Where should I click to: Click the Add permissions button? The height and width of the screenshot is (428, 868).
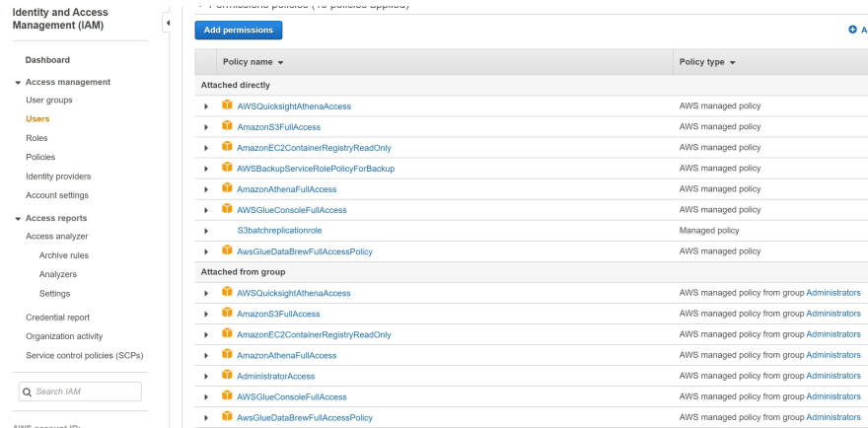click(x=239, y=30)
